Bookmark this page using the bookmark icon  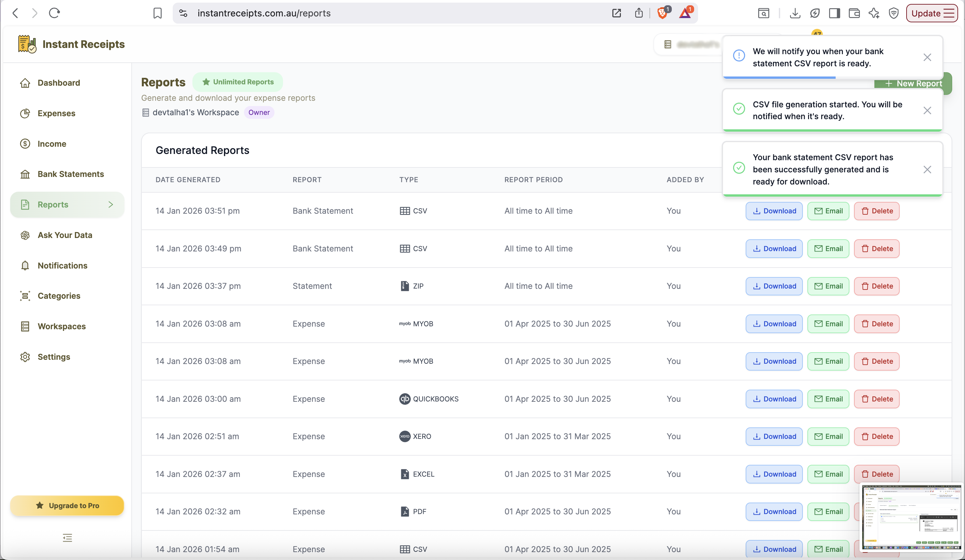157,13
